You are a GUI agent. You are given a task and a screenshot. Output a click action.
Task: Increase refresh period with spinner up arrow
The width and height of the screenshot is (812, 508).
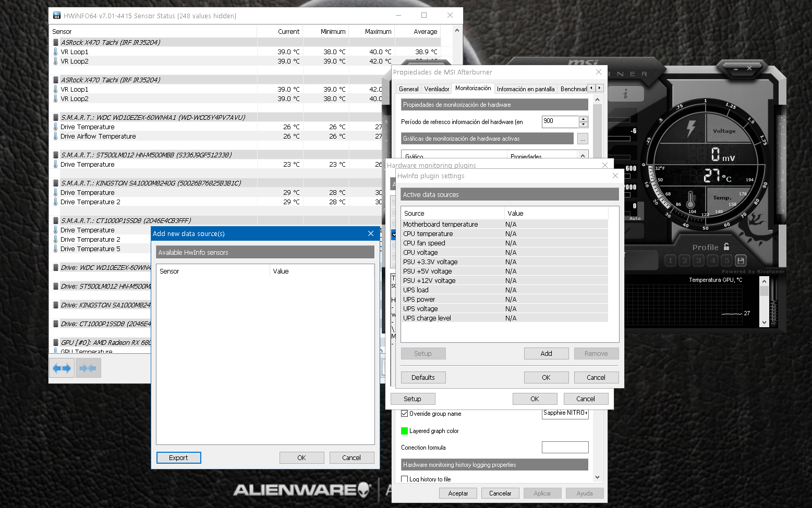coord(584,119)
